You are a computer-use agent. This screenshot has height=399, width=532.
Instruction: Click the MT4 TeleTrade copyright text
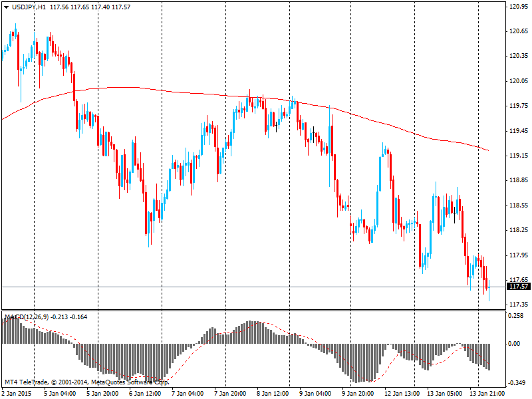pyautogui.click(x=86, y=382)
